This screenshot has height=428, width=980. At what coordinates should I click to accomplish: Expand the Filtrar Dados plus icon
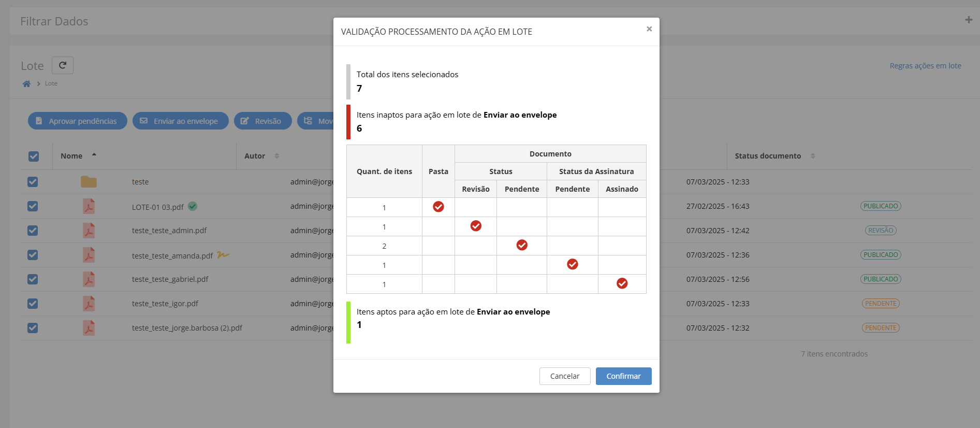pos(969,20)
